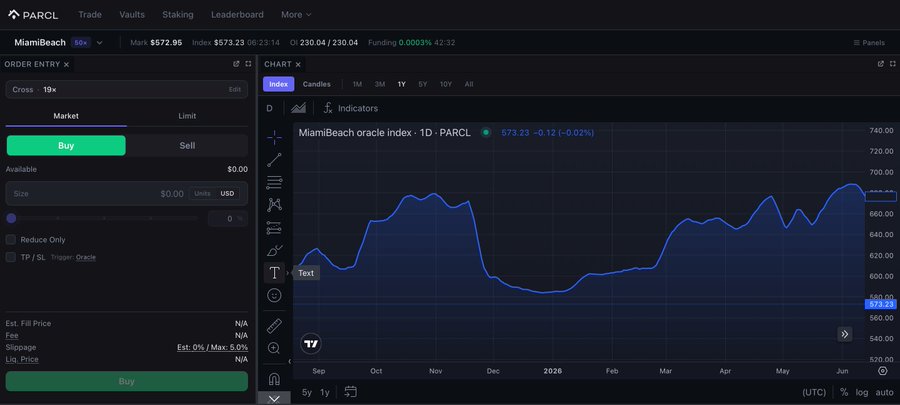
Task: Select the brush drawing tool
Action: [274, 250]
